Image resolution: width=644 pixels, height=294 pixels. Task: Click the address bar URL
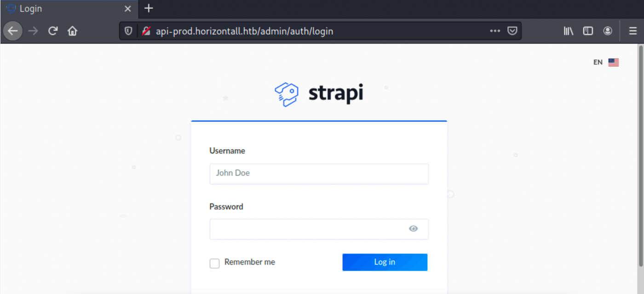244,31
